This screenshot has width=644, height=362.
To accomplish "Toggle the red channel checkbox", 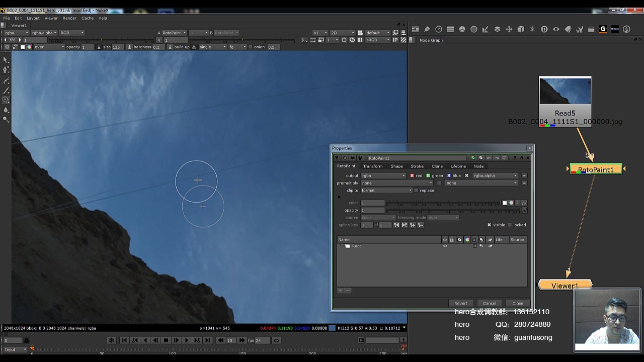I will click(412, 176).
